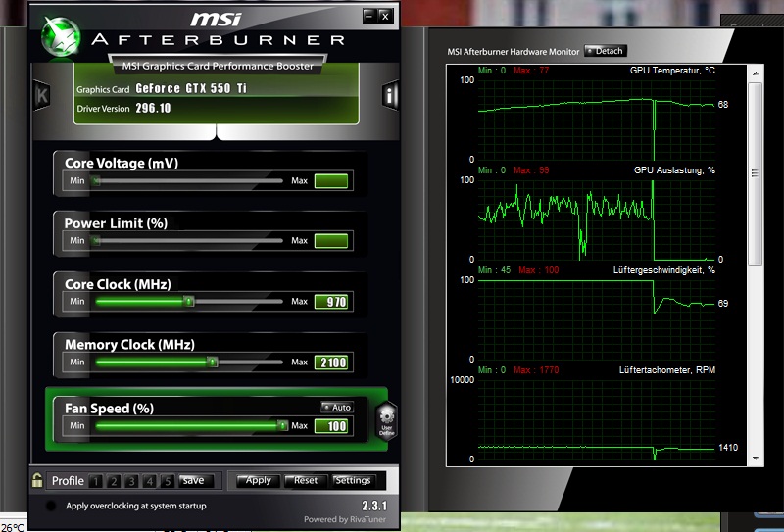Image resolution: width=784 pixels, height=532 pixels.
Task: Select profile slot 4
Action: pos(150,481)
